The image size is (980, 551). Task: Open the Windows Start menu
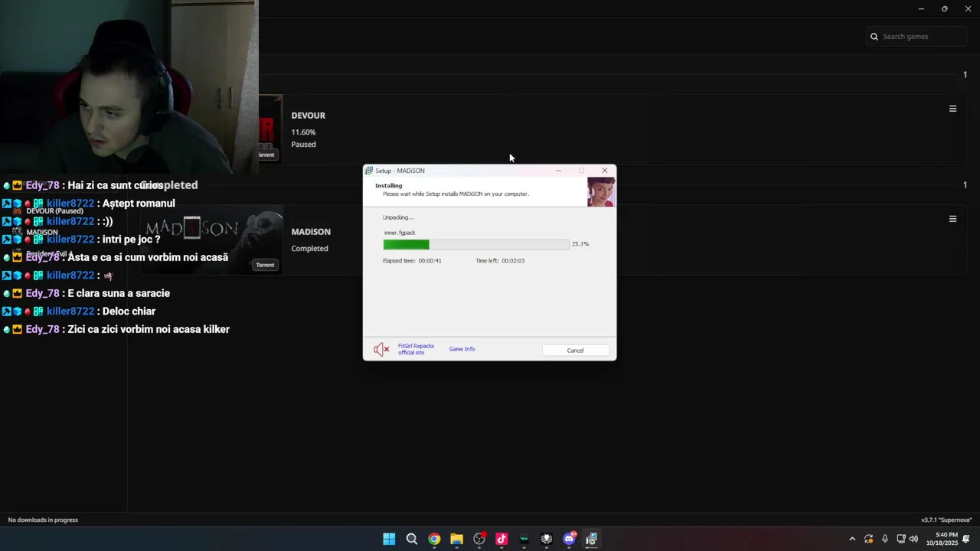(x=389, y=539)
